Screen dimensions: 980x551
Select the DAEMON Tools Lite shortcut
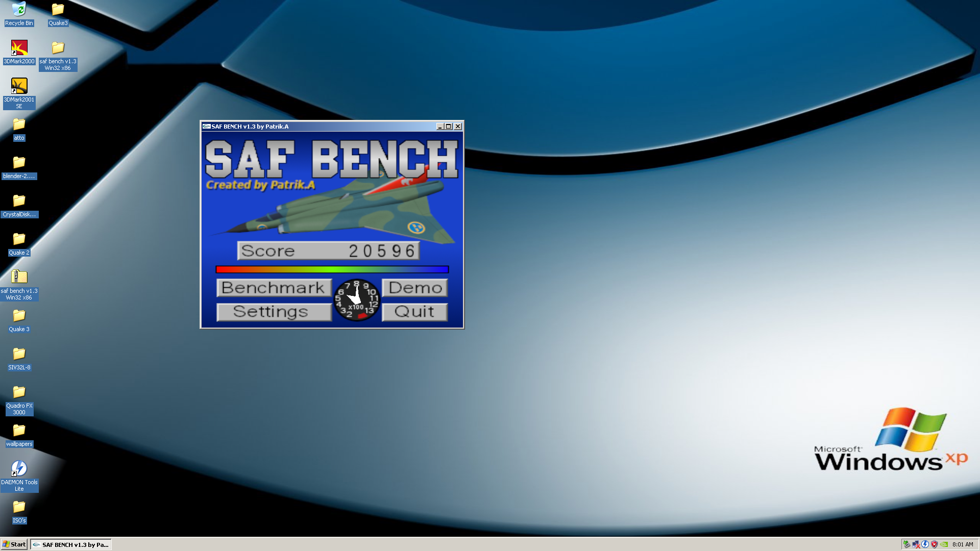19,469
